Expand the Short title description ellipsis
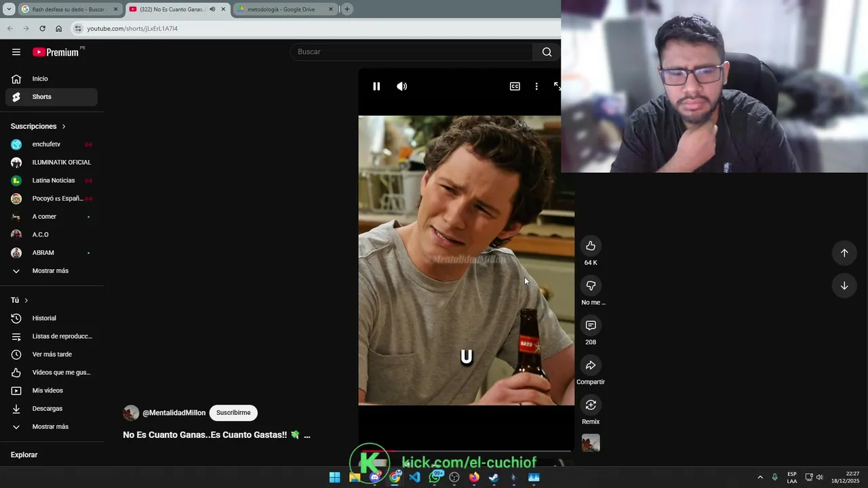 click(307, 435)
